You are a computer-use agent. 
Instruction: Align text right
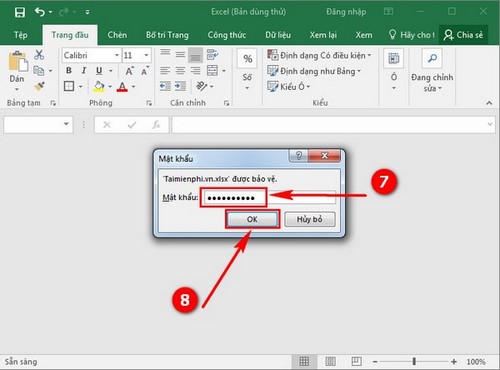coord(195,71)
